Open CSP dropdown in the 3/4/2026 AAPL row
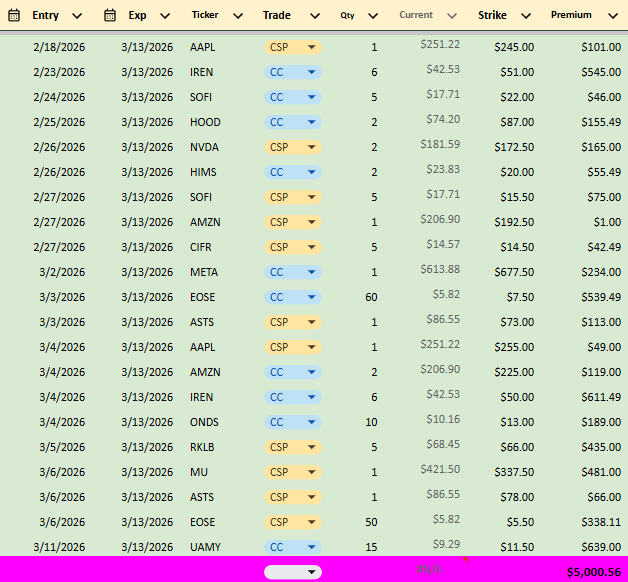This screenshot has height=582, width=628. [x=293, y=347]
